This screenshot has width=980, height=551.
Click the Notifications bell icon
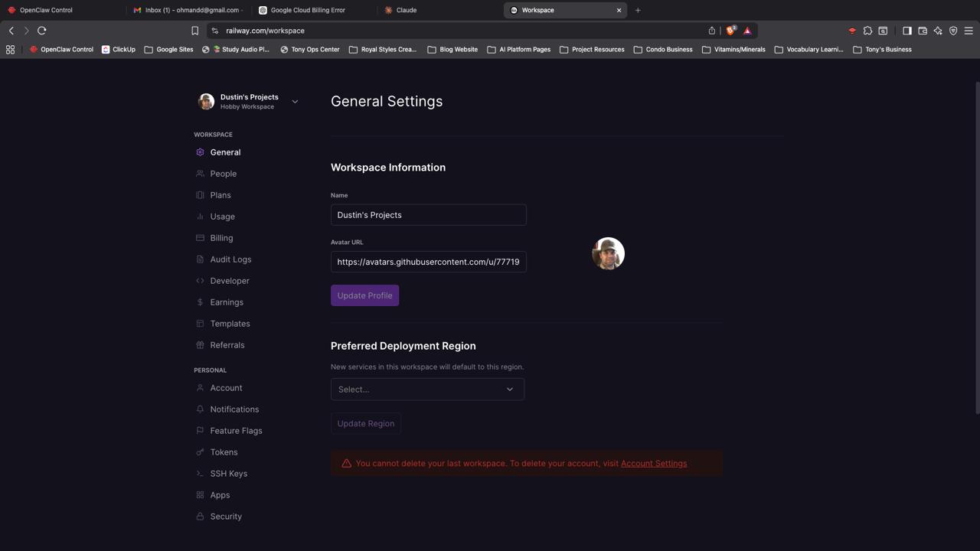pos(200,409)
